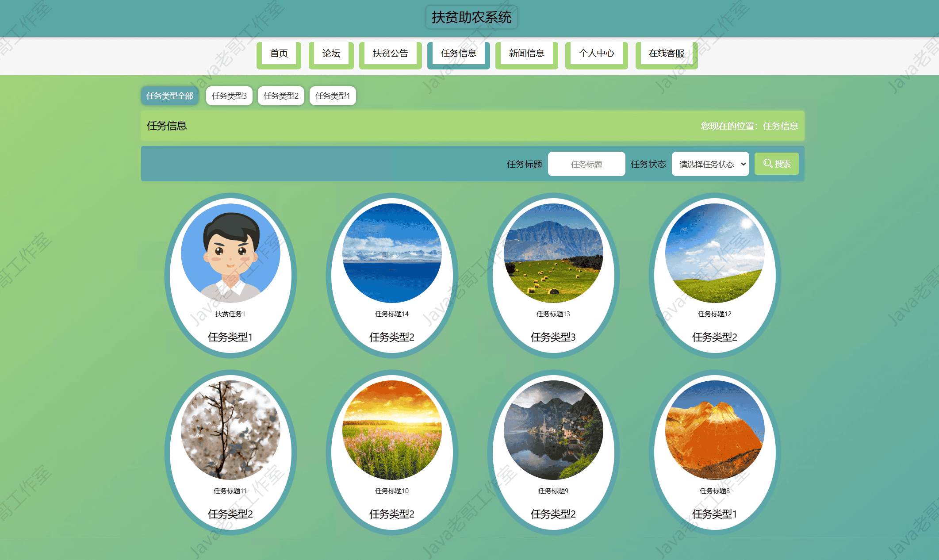Expand the 请选择任务状态 dropdown
Viewport: 939px width, 560px height.
click(710, 164)
